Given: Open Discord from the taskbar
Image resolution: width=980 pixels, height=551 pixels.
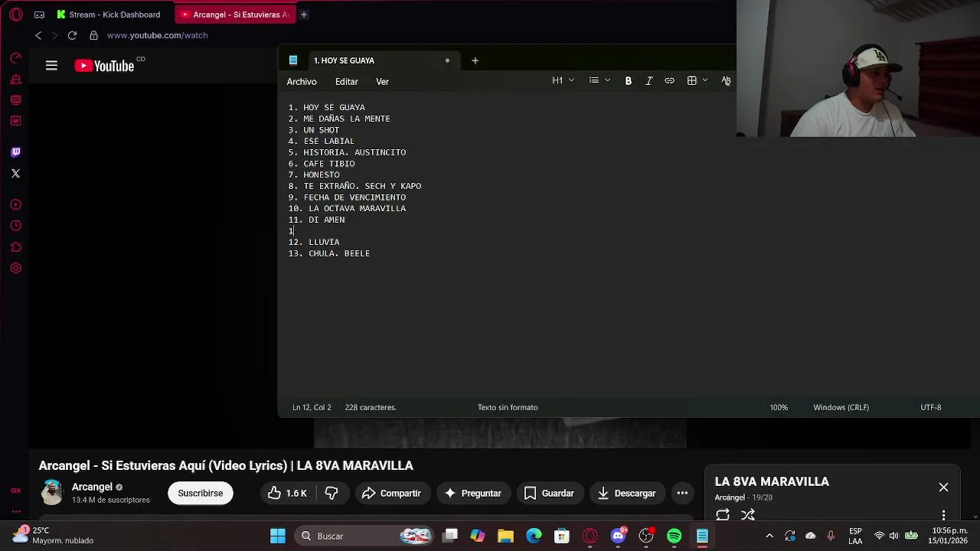Looking at the screenshot, I should 618,536.
